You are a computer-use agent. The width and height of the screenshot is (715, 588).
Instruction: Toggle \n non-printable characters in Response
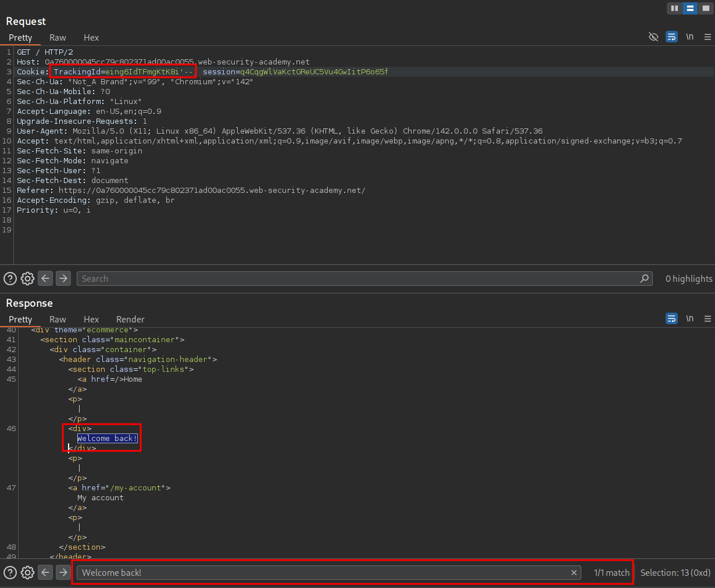[689, 319]
